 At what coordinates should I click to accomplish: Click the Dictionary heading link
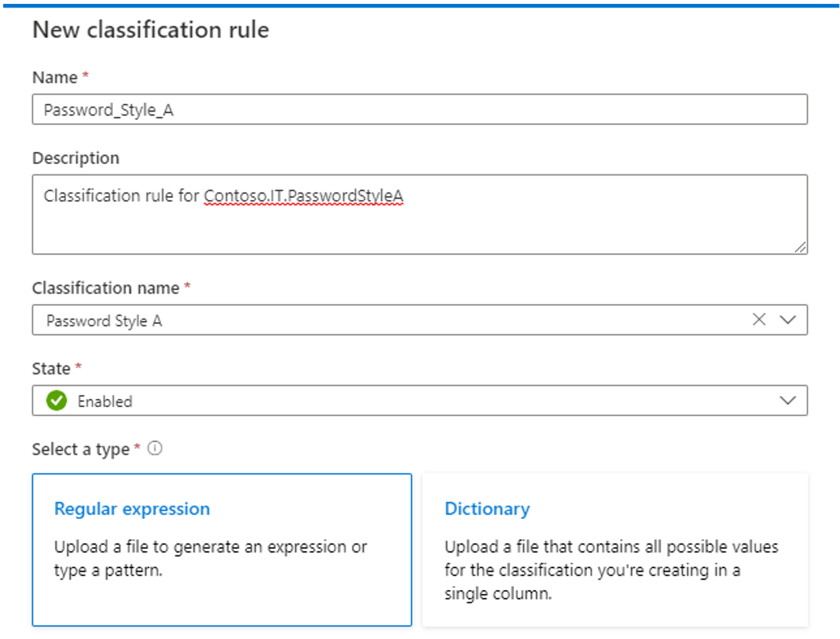click(x=487, y=509)
